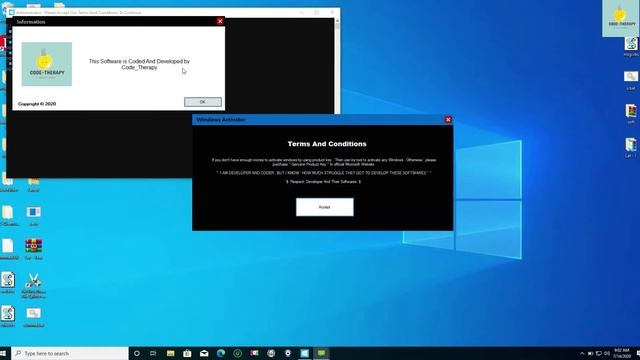Open the Windows Start menu
The height and width of the screenshot is (360, 640).
(3, 353)
